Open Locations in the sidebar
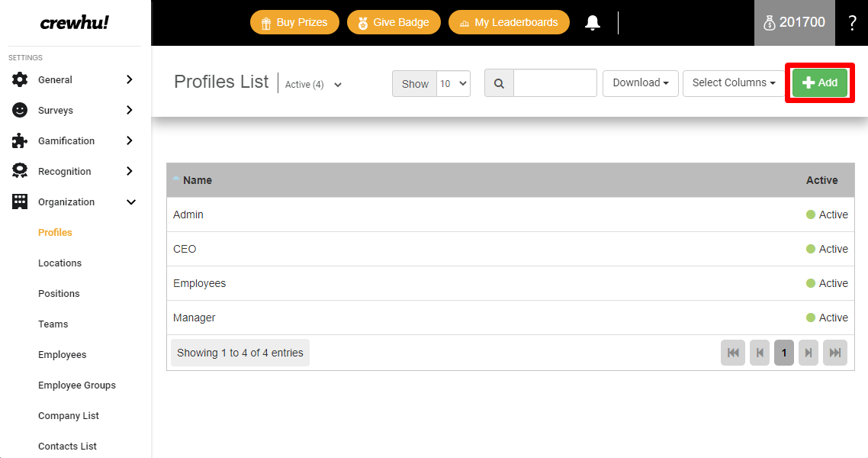The width and height of the screenshot is (868, 458). (59, 263)
